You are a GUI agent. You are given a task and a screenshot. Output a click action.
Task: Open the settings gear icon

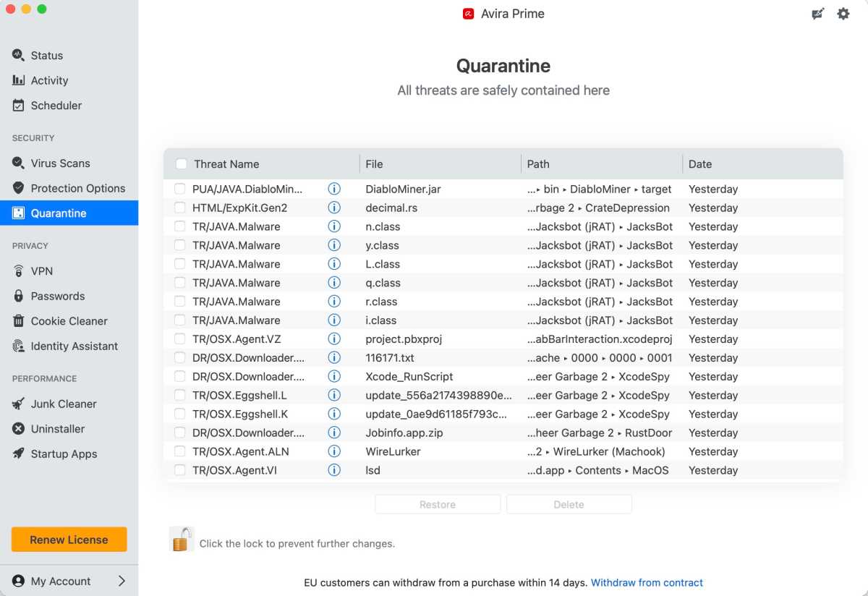843,14
